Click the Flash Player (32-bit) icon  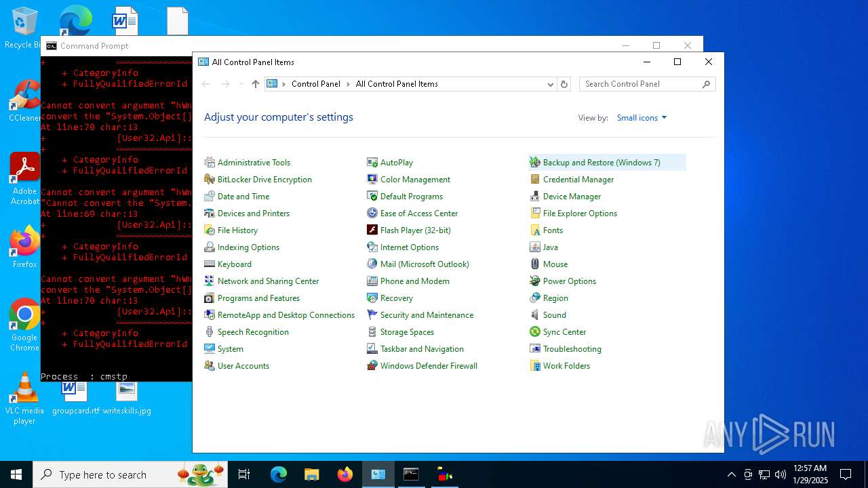[x=372, y=230]
